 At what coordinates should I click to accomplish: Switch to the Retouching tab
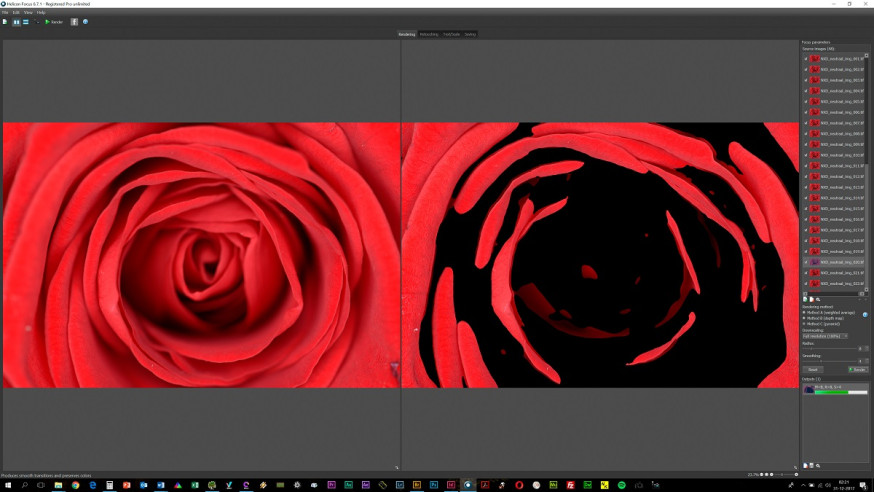429,35
